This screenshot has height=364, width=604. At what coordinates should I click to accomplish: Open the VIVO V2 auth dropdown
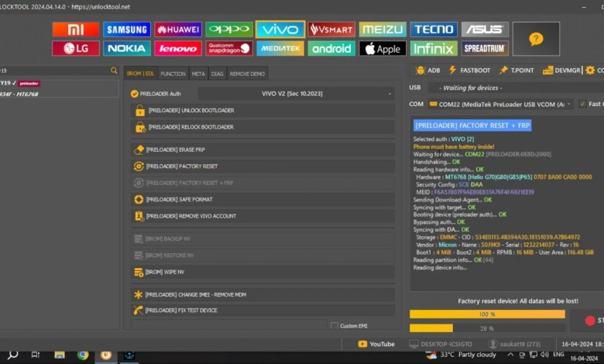(x=297, y=94)
